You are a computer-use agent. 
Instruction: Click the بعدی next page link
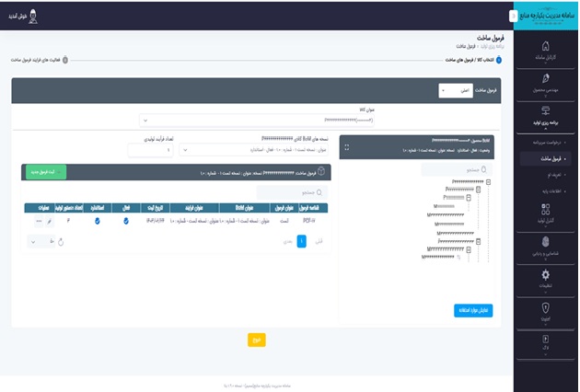pyautogui.click(x=287, y=241)
